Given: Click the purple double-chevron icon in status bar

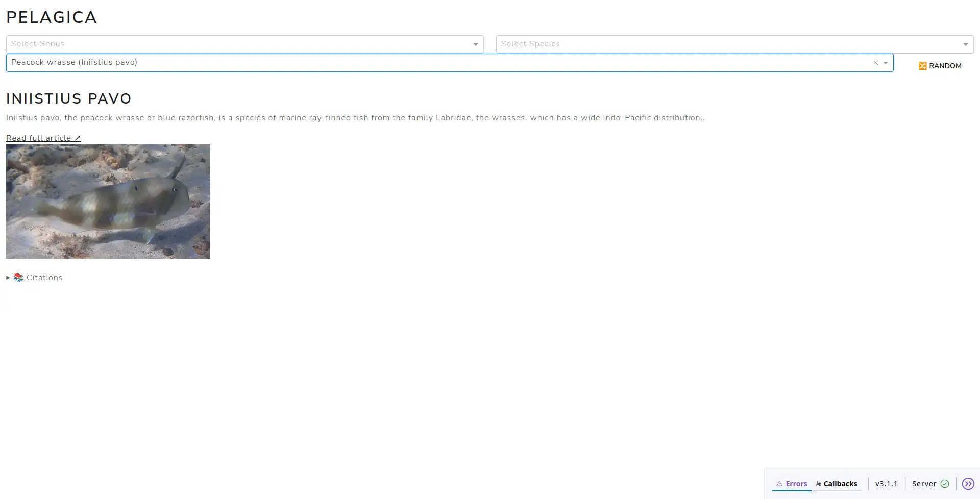Looking at the screenshot, I should coord(968,483).
